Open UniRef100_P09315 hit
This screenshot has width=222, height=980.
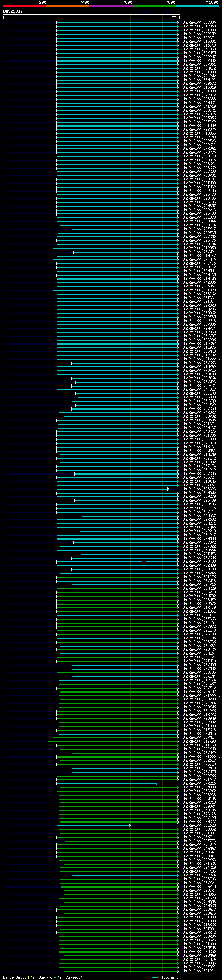pyautogui.click(x=199, y=160)
